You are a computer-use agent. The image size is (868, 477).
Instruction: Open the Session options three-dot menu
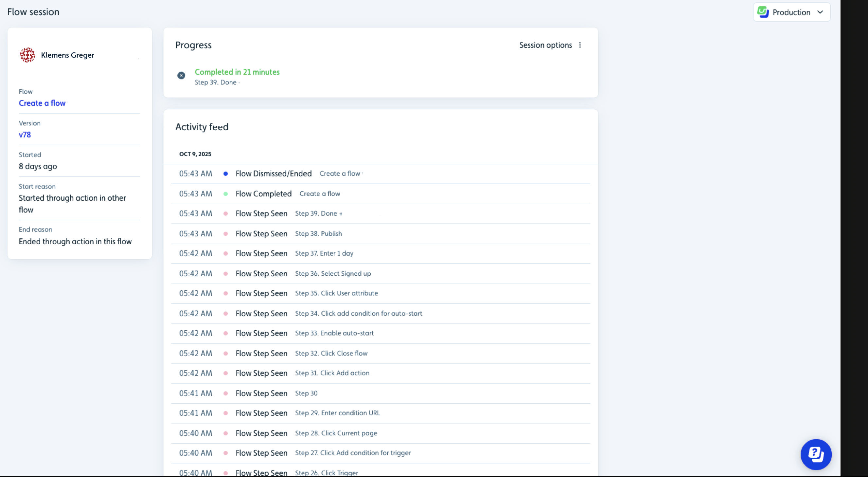coord(580,45)
